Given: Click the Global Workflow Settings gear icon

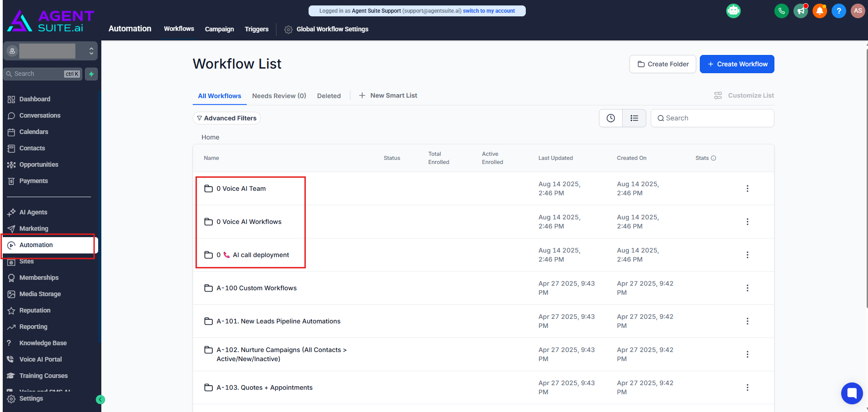Looking at the screenshot, I should pos(288,30).
